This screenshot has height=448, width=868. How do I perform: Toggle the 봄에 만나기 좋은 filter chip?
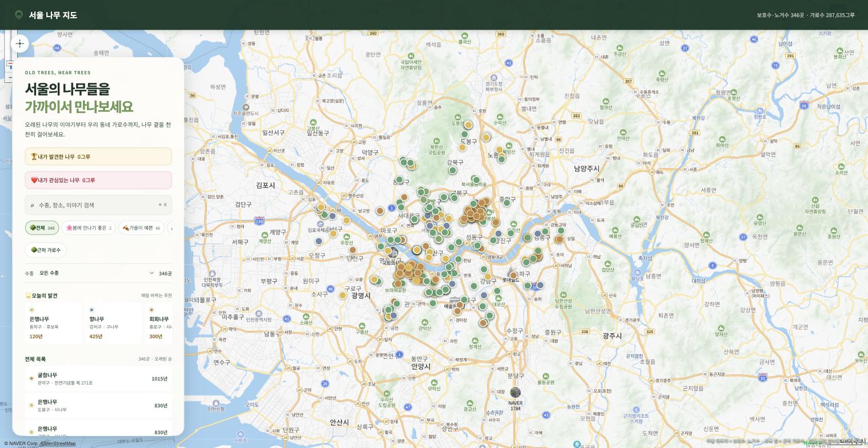click(x=89, y=228)
